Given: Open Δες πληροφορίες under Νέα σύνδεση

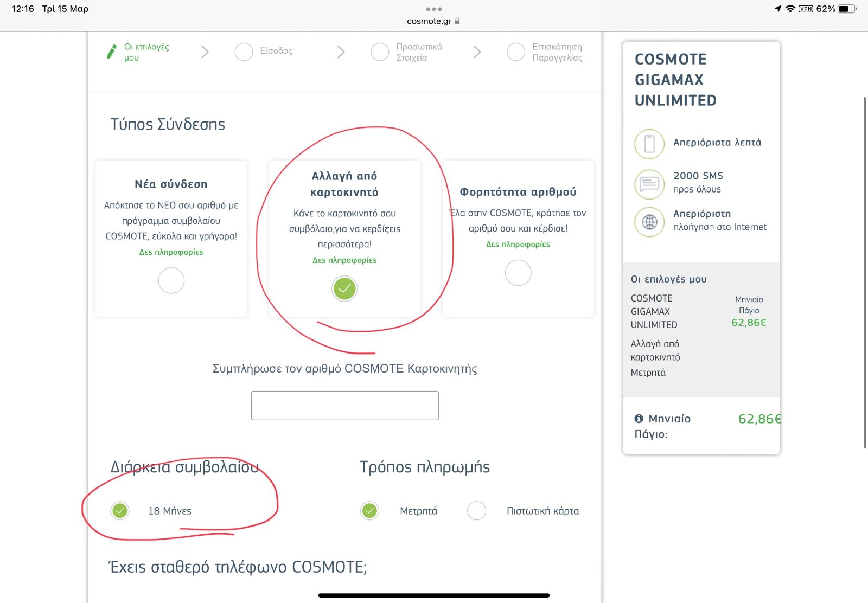Looking at the screenshot, I should 171,252.
